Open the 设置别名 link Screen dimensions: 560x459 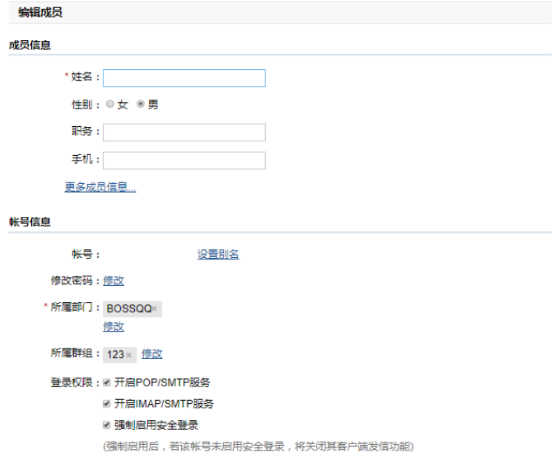(218, 254)
